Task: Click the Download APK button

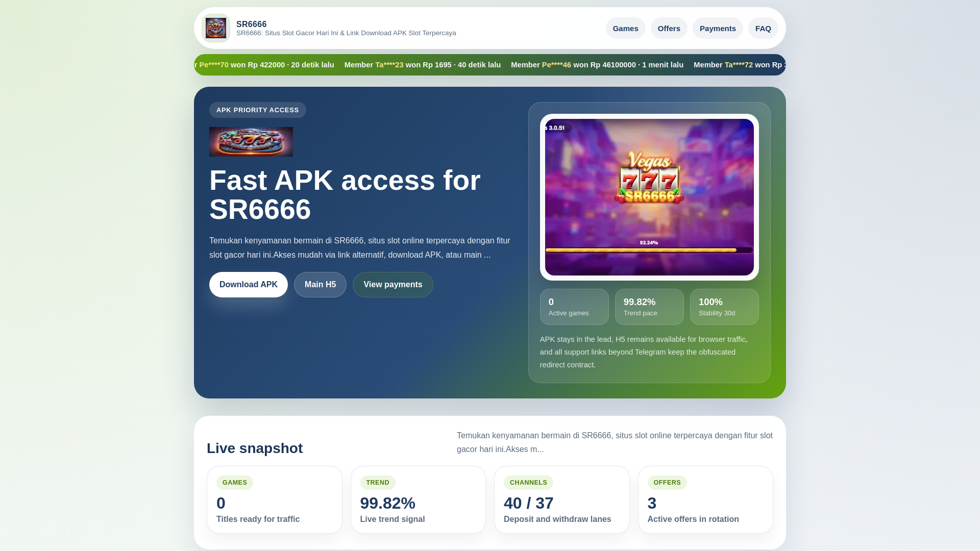Action: pyautogui.click(x=249, y=285)
